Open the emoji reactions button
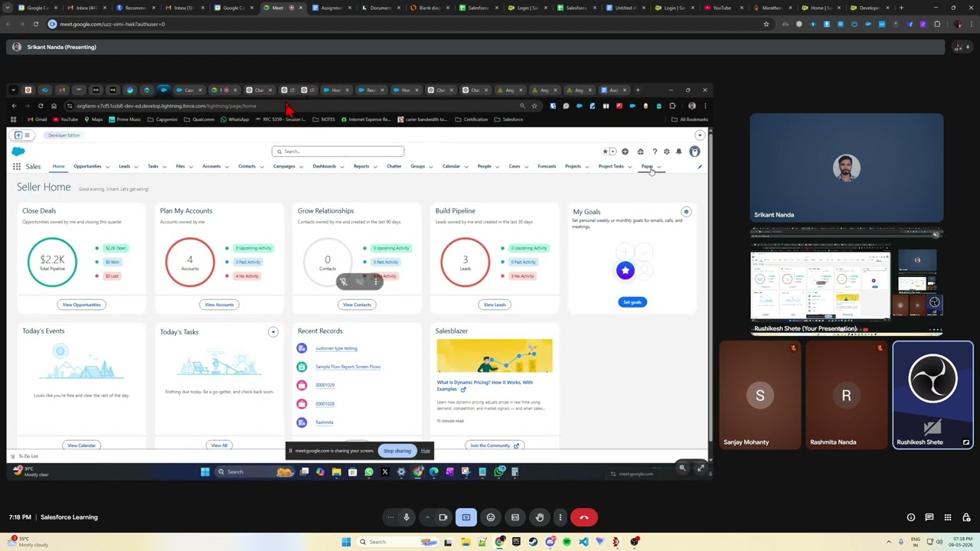This screenshot has height=551, width=980. click(491, 517)
